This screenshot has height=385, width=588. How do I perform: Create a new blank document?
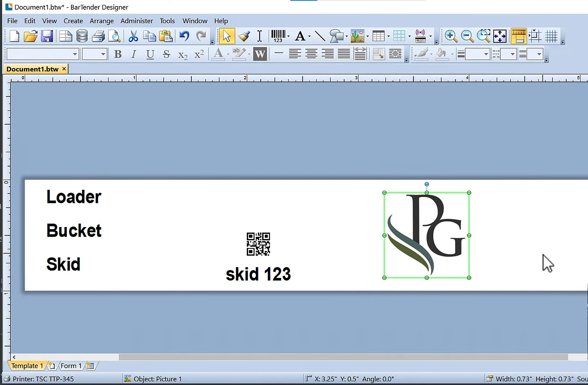click(x=14, y=36)
